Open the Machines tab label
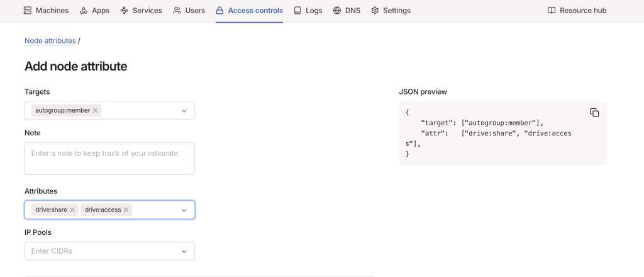 point(52,11)
